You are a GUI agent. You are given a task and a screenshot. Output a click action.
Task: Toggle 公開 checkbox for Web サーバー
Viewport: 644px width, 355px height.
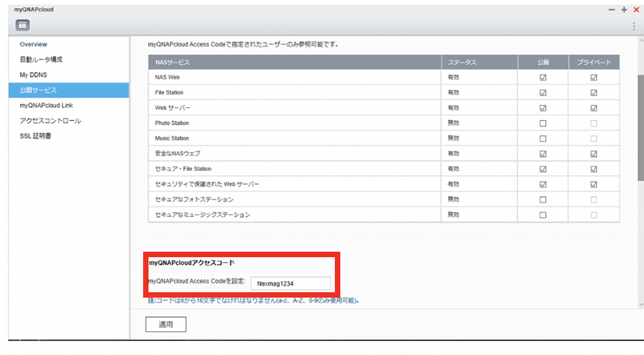(543, 108)
